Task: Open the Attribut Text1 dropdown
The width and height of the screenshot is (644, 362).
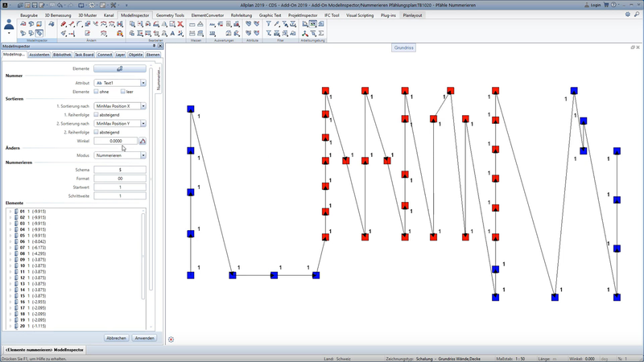Action: pyautogui.click(x=142, y=82)
